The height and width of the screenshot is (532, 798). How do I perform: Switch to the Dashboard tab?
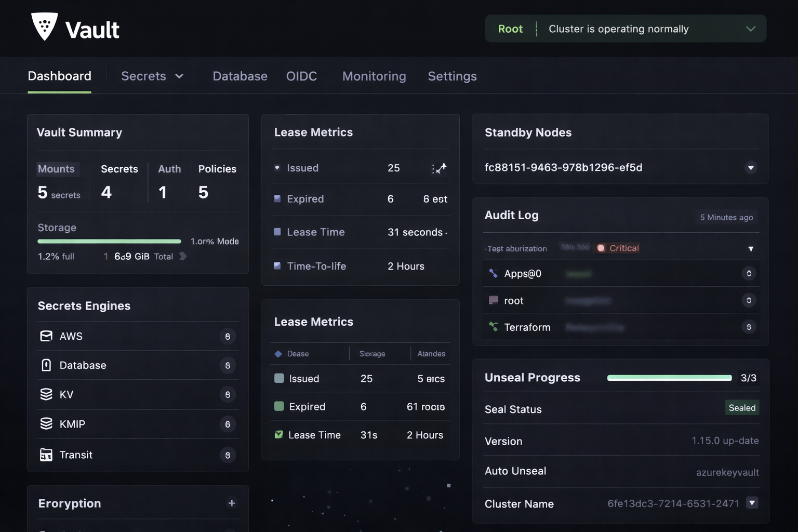[59, 76]
